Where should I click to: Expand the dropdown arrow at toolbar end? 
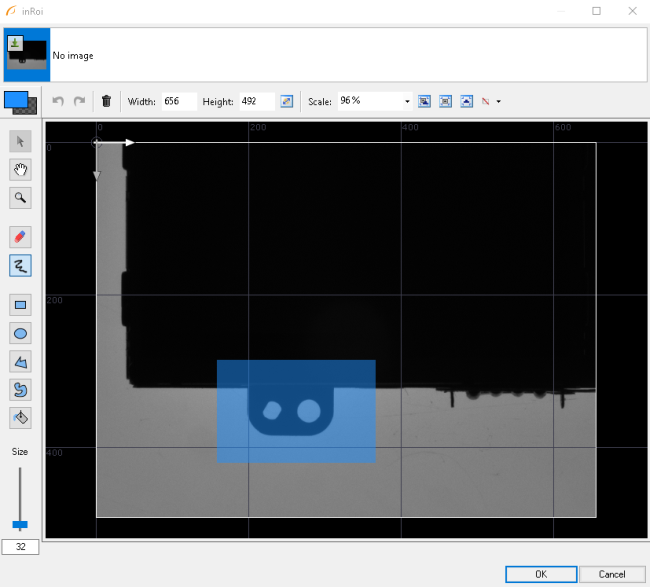point(498,101)
